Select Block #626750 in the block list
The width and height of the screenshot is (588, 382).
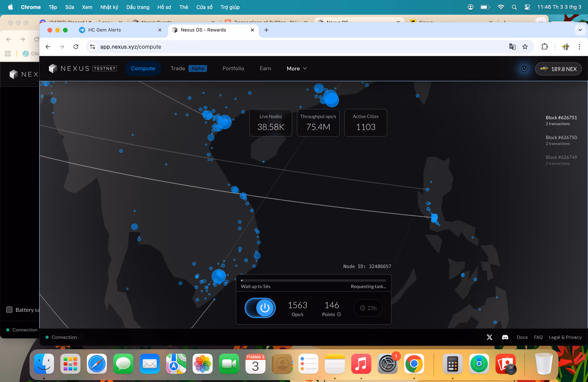561,140
